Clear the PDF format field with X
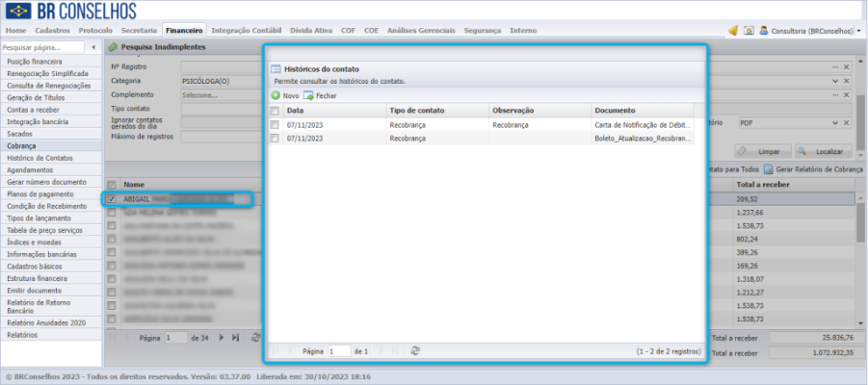The width and height of the screenshot is (868, 385). pos(847,123)
